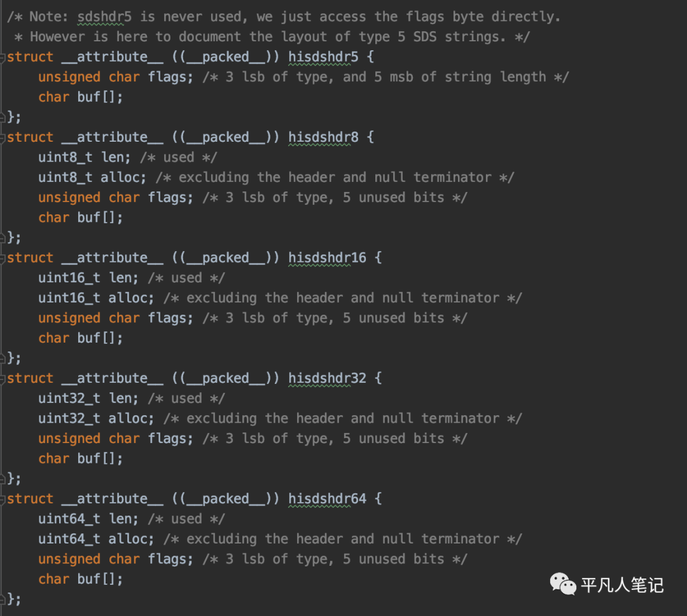Click the hisdshdr5 closing brace fold marker
This screenshot has height=616, width=687.
click(x=2, y=117)
